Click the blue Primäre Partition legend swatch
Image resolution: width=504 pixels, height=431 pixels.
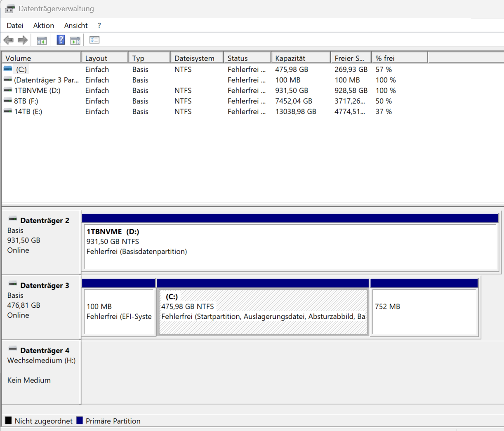pos(80,421)
